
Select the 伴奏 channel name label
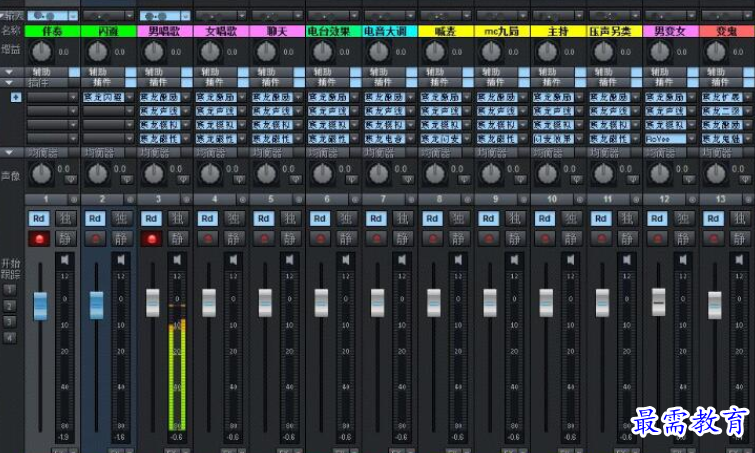tap(52, 31)
